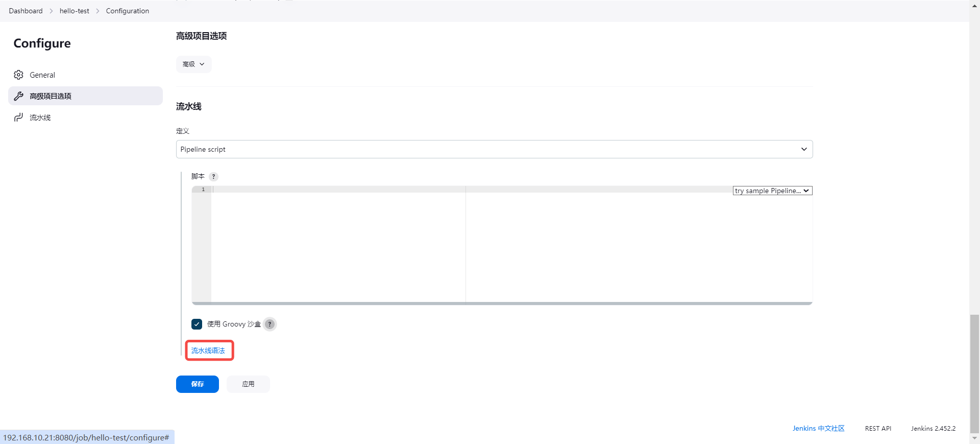Open the try sample Pipeline dropdown
Screen dimensions: 980x444
click(x=772, y=191)
